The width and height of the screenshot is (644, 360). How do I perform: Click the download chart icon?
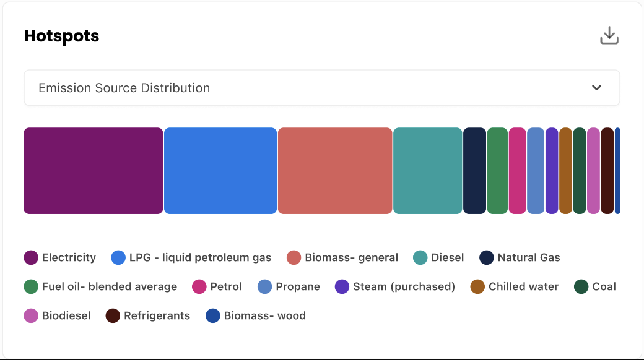coord(609,35)
